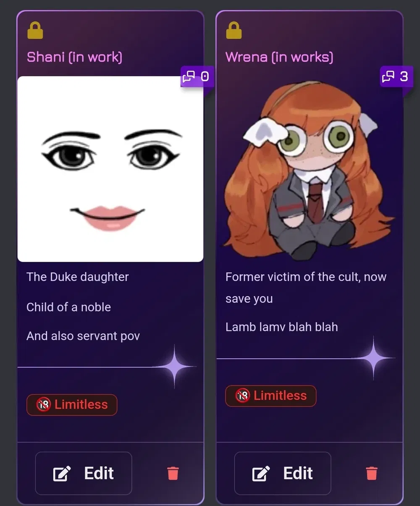Open chat count badge showing 0

tap(197, 76)
